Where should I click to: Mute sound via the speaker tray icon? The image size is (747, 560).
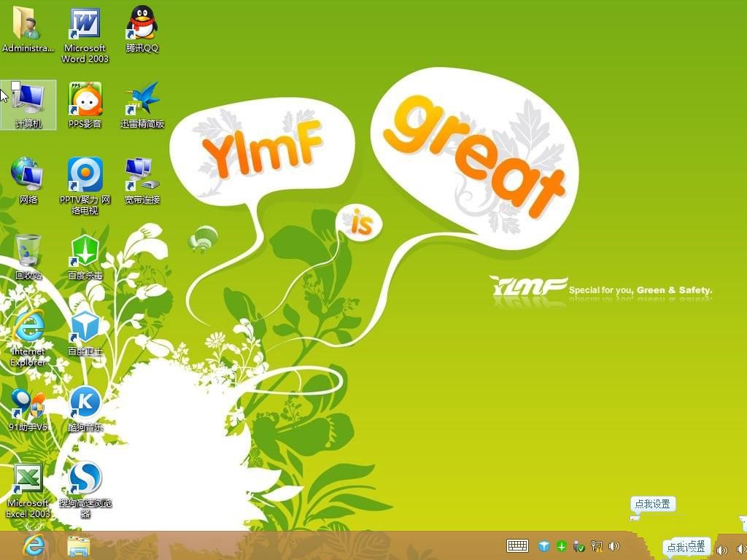(615, 546)
